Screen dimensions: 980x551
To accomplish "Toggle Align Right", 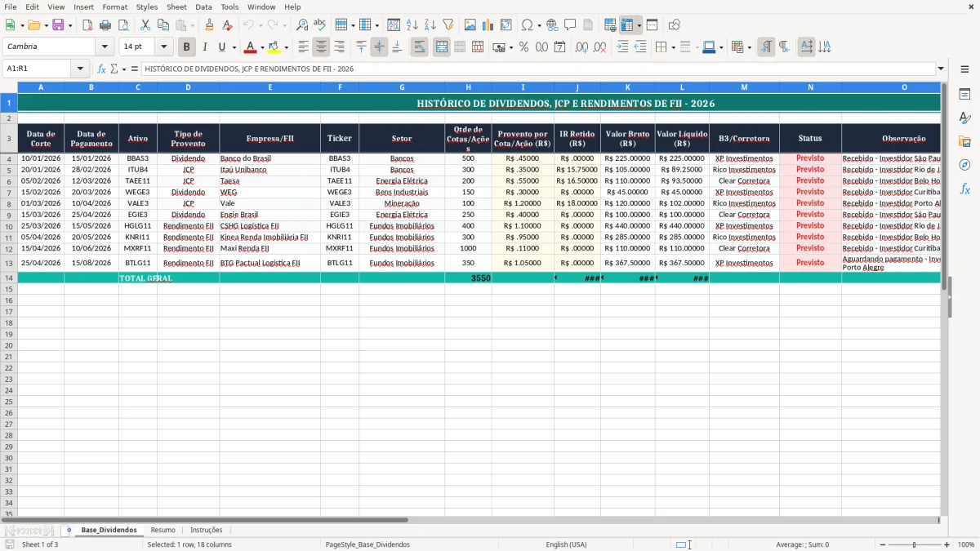I will point(339,47).
